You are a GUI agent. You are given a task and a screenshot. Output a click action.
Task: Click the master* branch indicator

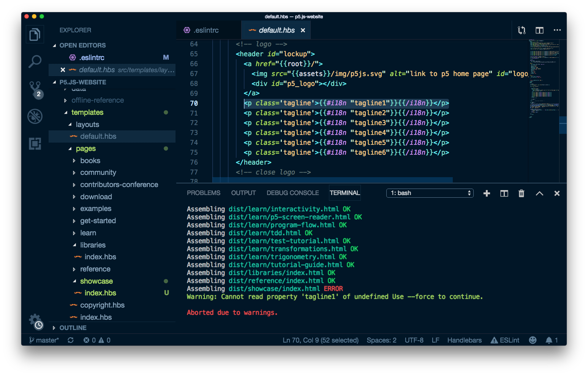tap(44, 340)
